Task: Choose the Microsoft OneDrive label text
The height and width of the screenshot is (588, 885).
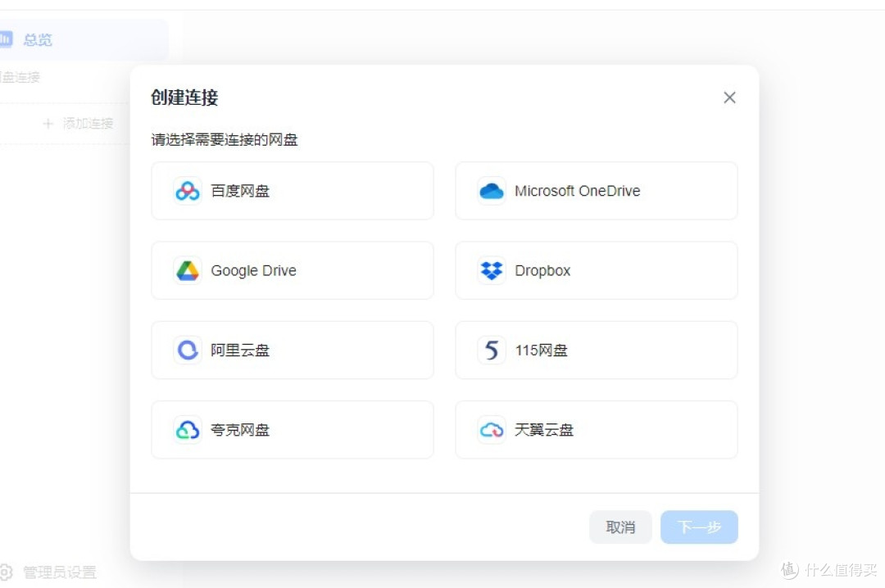Action: point(578,191)
